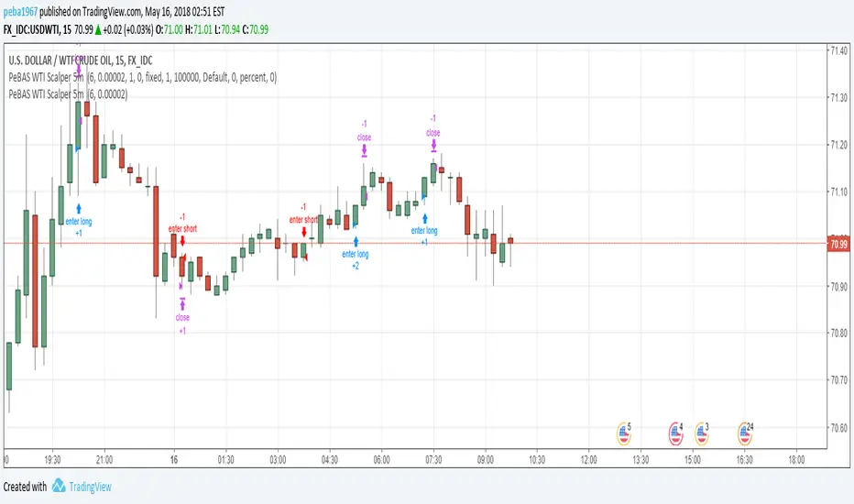Click the purple close arrow above 07:30 candle
The width and height of the screenshot is (854, 504).
(x=433, y=145)
